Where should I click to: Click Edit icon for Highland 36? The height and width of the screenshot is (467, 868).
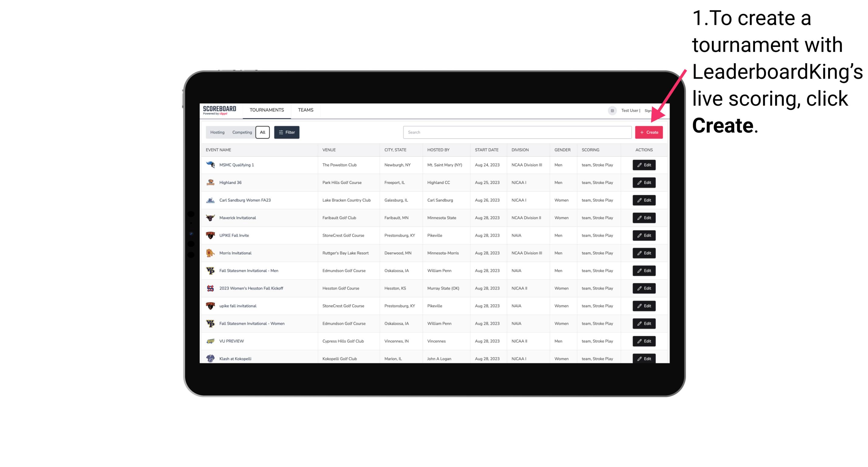click(644, 182)
